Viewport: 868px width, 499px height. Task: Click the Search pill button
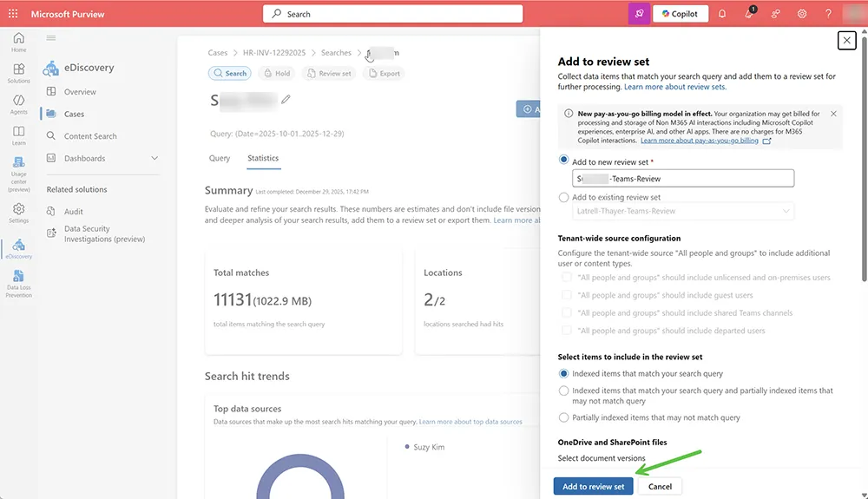[x=230, y=73]
